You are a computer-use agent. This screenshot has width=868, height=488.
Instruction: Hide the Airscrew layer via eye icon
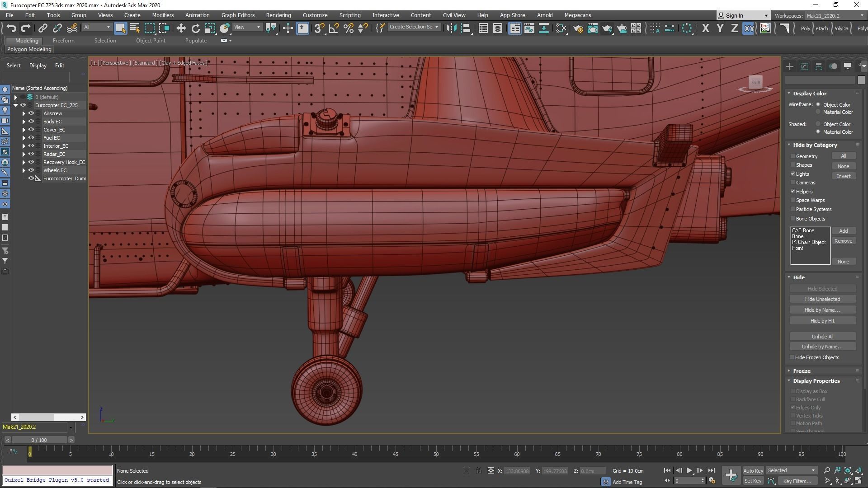(x=31, y=113)
